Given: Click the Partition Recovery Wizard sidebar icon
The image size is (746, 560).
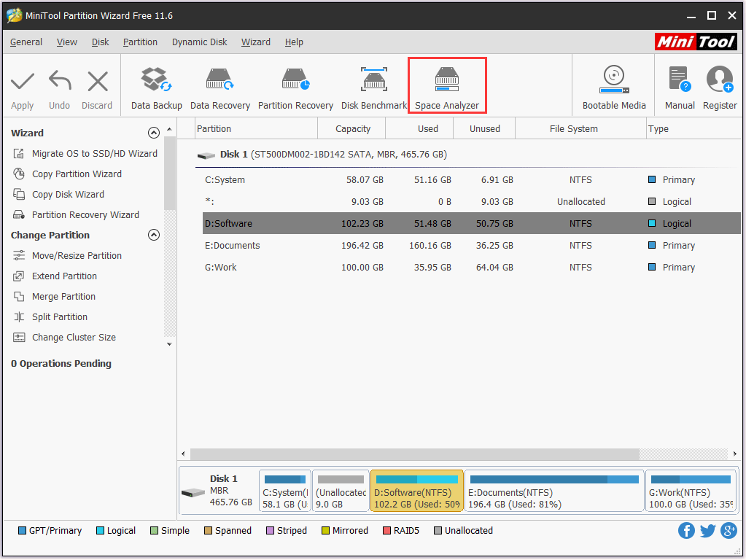Looking at the screenshot, I should (19, 215).
